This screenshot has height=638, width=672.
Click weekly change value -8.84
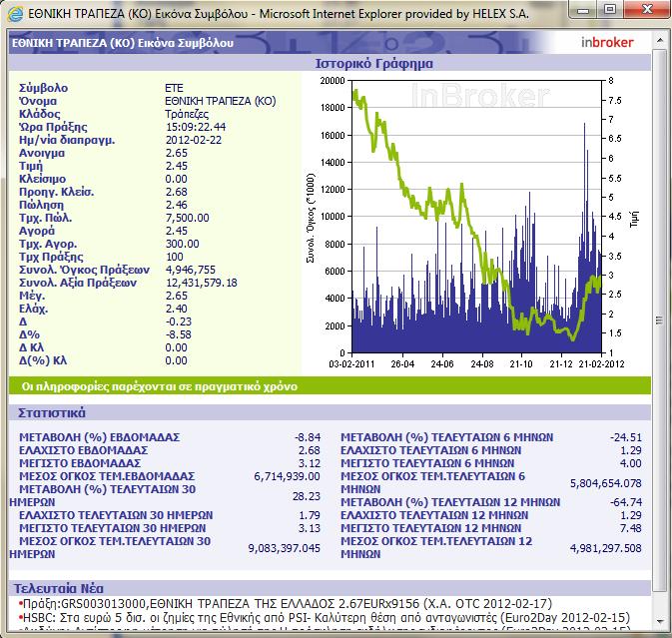(x=308, y=437)
